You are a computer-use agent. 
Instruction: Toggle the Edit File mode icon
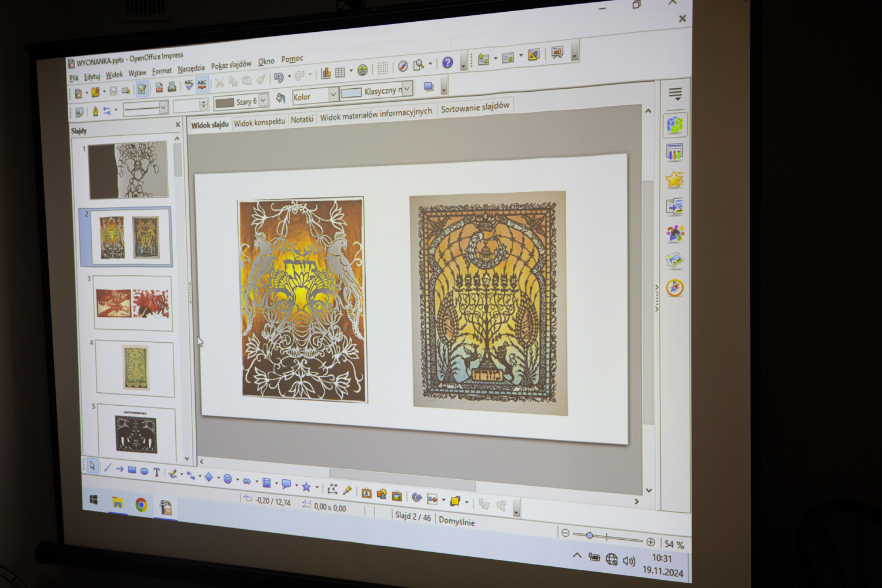[x=142, y=89]
